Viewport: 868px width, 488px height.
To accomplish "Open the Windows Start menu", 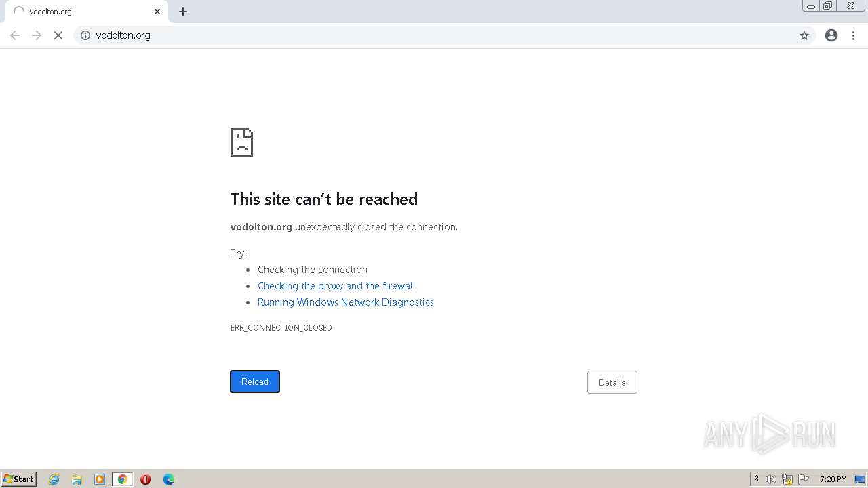I will coord(19,479).
